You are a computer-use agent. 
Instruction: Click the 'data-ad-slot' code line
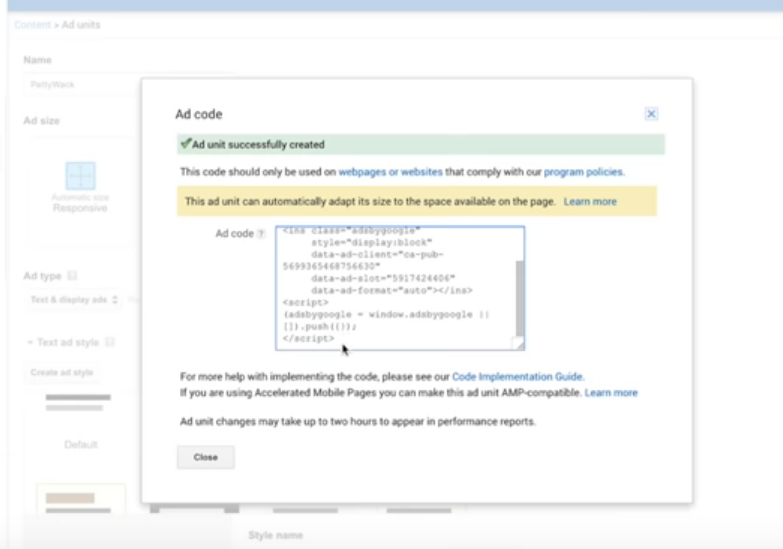(x=383, y=278)
